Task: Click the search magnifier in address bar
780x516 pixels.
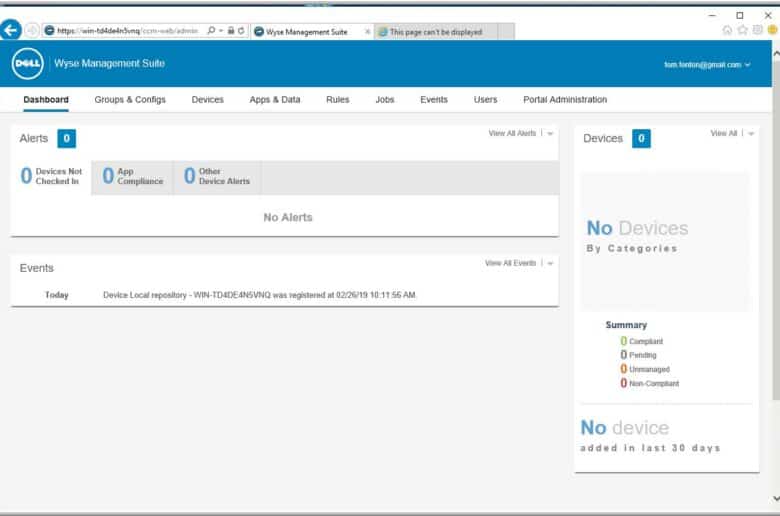Action: point(211,31)
